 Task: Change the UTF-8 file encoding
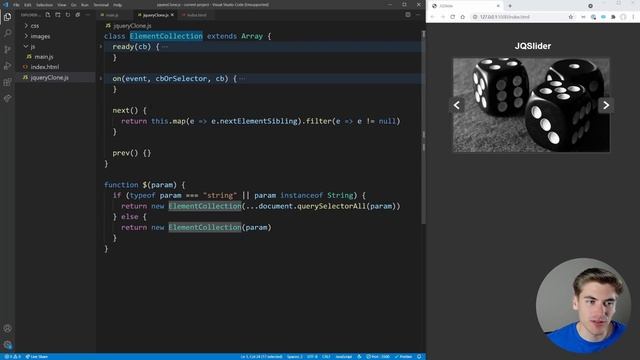pos(313,357)
